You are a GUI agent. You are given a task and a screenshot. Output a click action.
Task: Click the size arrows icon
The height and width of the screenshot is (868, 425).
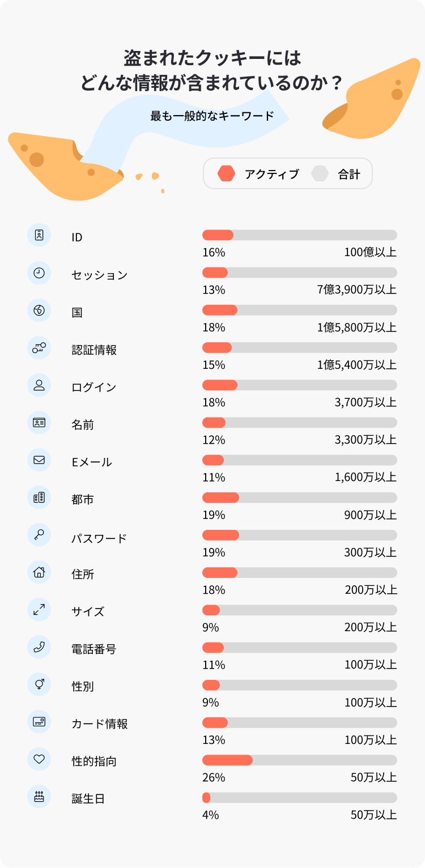pos(39,610)
